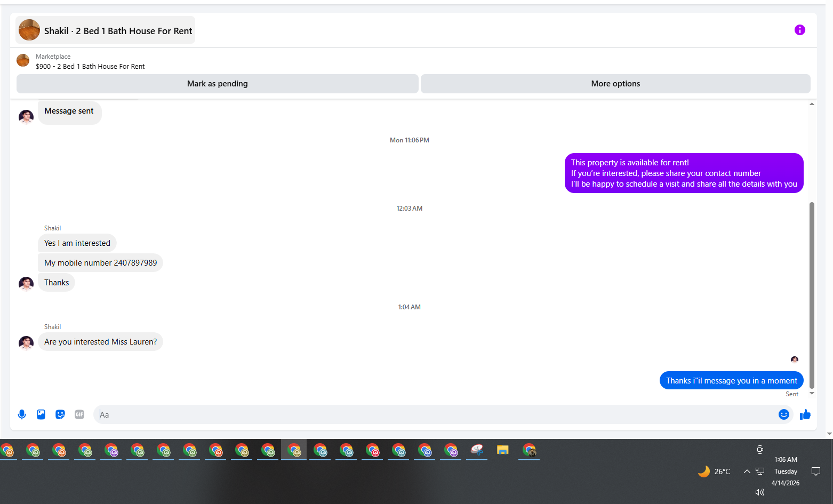
Task: Open the emoji picker in message box
Action: (x=783, y=414)
